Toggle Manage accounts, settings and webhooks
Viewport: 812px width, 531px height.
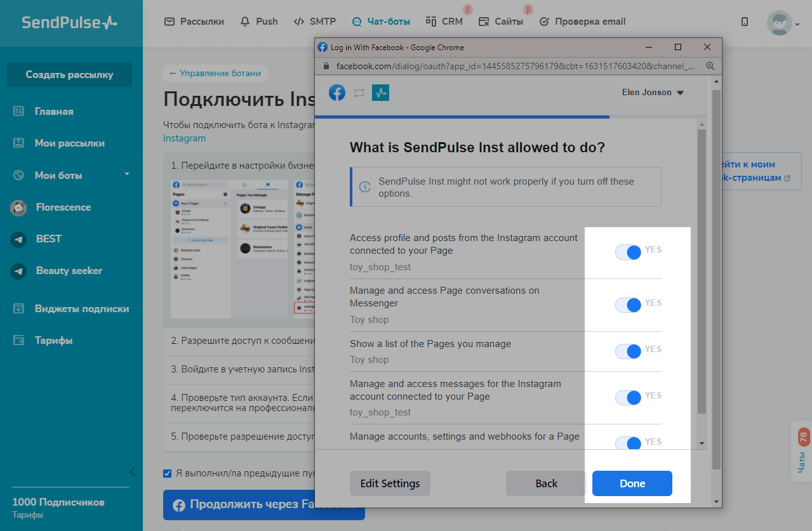click(629, 442)
